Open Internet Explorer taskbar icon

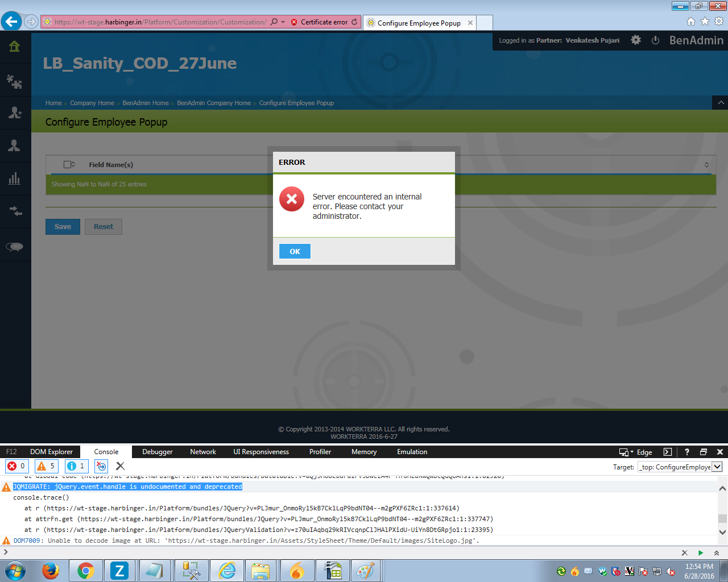coord(227,571)
